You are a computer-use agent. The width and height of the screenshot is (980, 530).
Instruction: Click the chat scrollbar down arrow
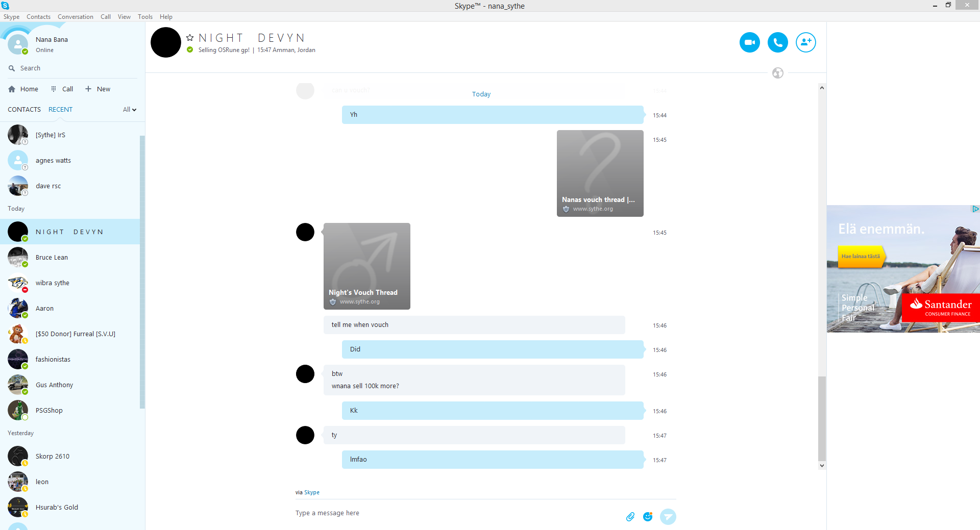[x=822, y=465]
